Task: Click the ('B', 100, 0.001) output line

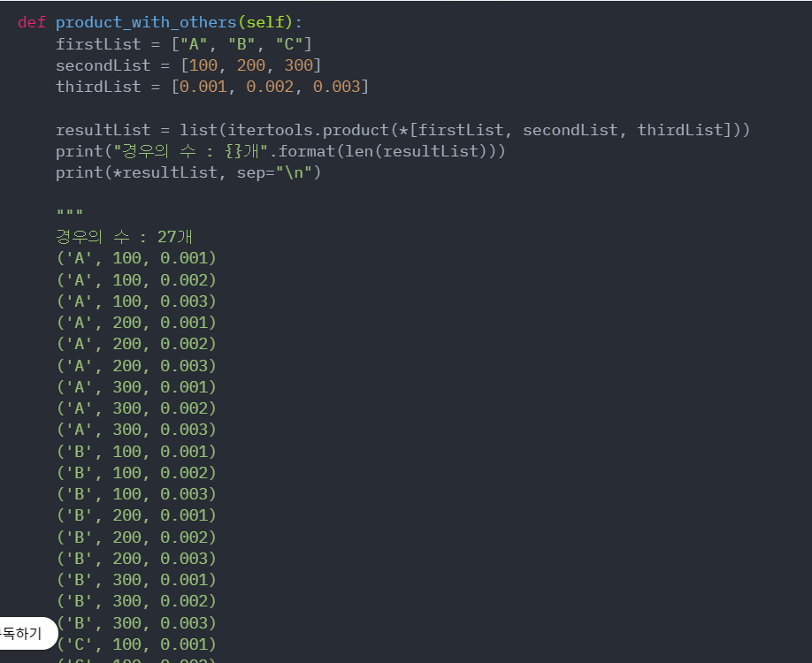Action: tap(136, 452)
